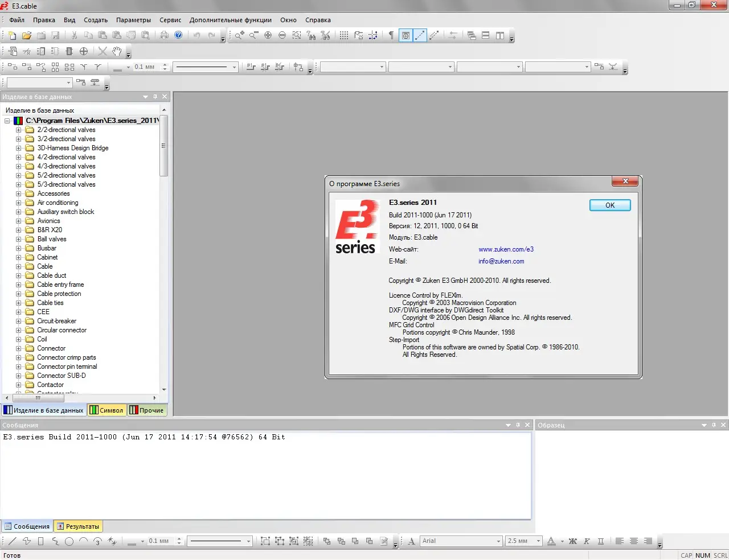Close the Сообщения messages panel

[x=527, y=425]
